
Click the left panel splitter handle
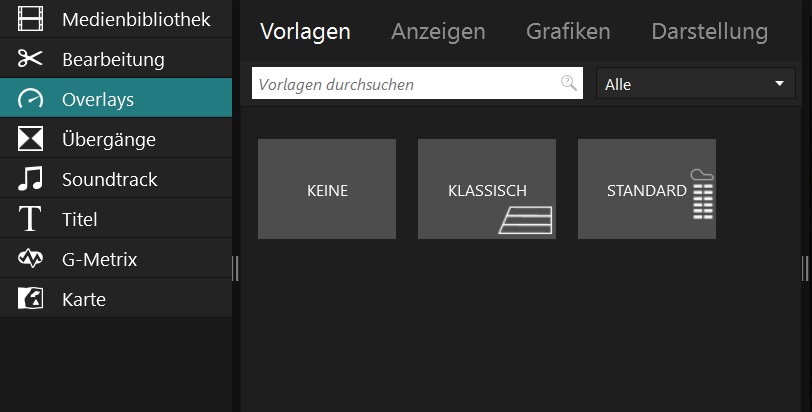click(236, 269)
